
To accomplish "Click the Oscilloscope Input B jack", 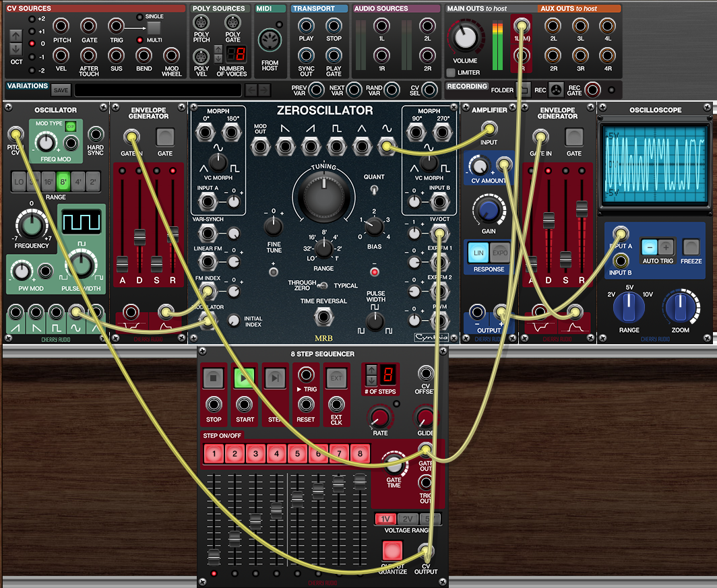I will (621, 261).
